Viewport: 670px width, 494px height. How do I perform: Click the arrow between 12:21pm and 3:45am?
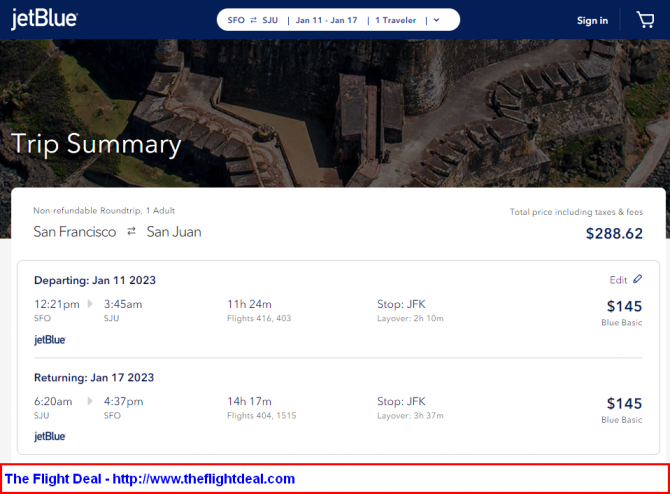point(90,304)
